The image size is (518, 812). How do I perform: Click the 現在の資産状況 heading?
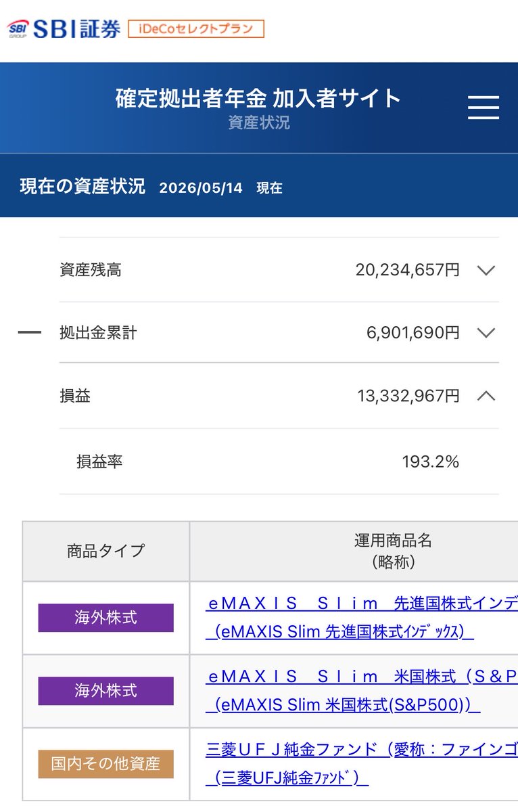tap(83, 187)
